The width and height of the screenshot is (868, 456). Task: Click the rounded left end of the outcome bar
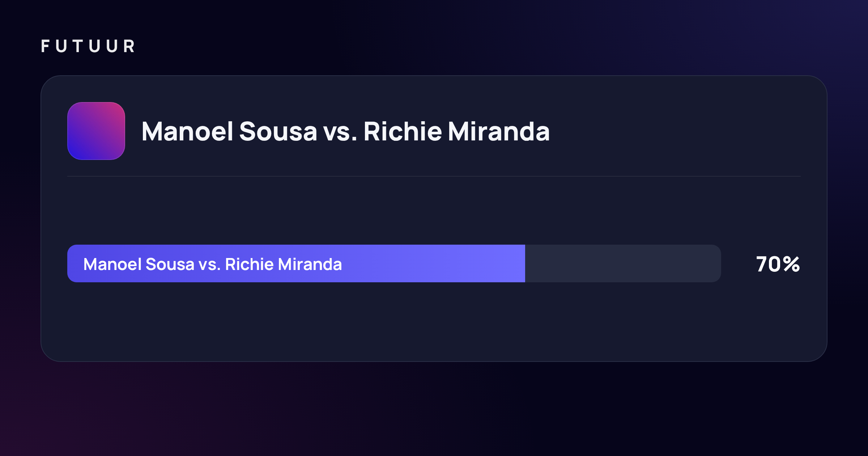(72, 263)
